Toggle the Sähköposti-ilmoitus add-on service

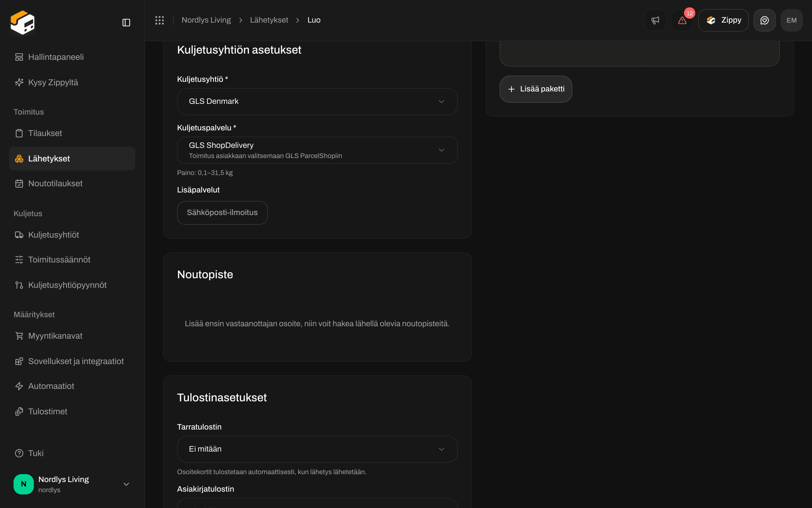(x=222, y=213)
